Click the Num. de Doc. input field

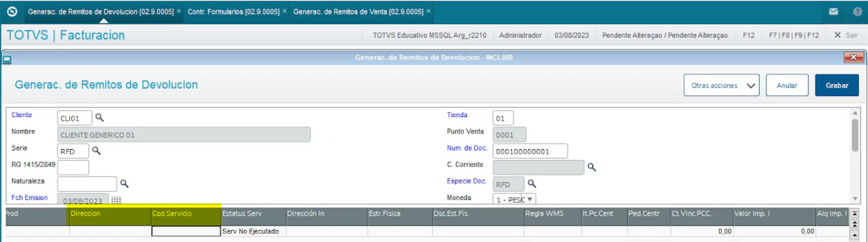530,151
